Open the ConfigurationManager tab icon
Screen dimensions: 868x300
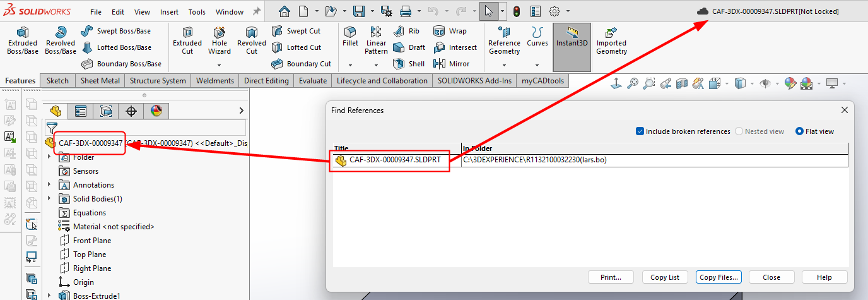point(106,111)
